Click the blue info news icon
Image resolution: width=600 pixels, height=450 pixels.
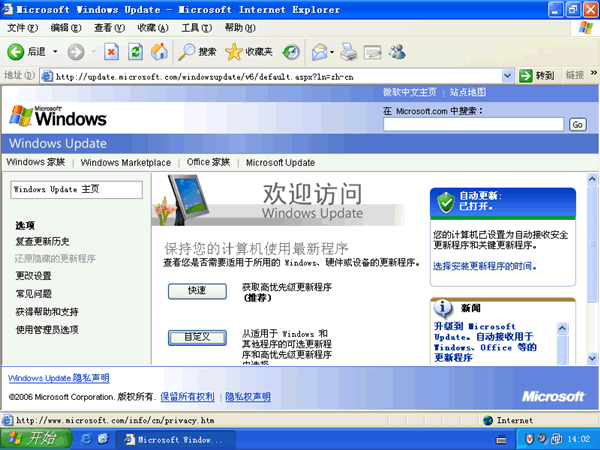tap(443, 308)
